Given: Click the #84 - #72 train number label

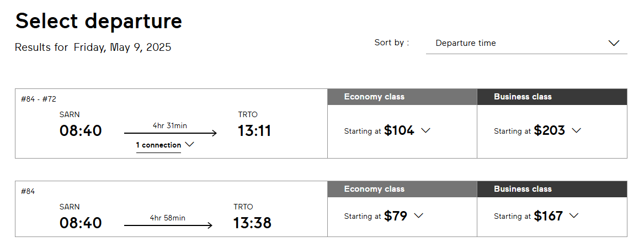Looking at the screenshot, I should tap(39, 99).
